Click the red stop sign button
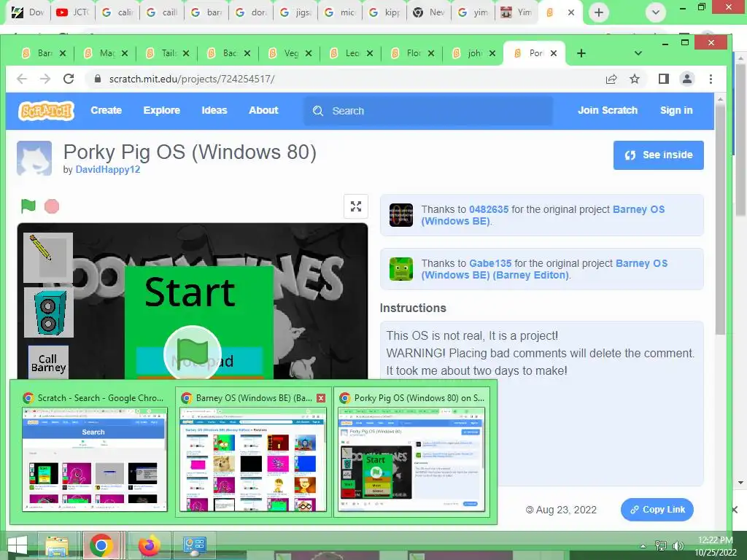The height and width of the screenshot is (560, 747). click(52, 206)
